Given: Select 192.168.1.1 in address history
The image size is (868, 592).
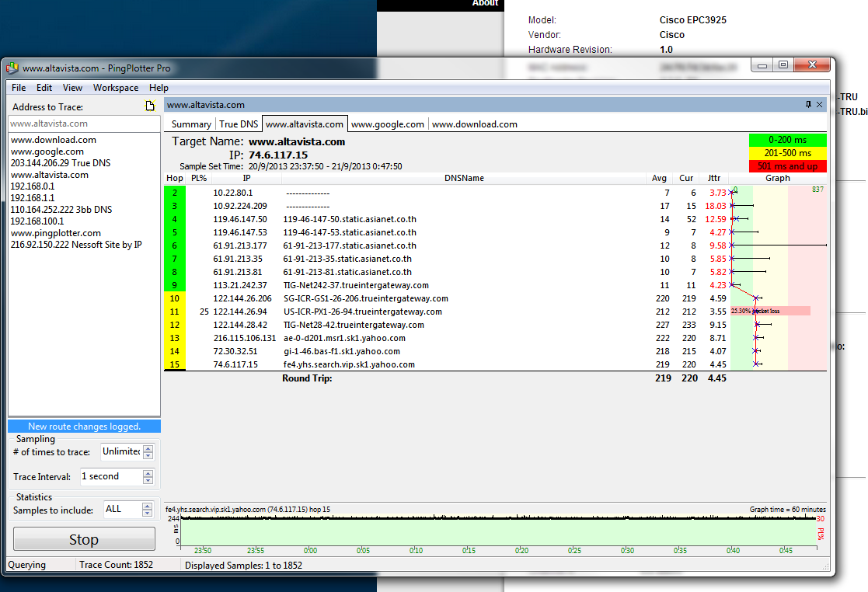Looking at the screenshot, I should click(x=33, y=197).
